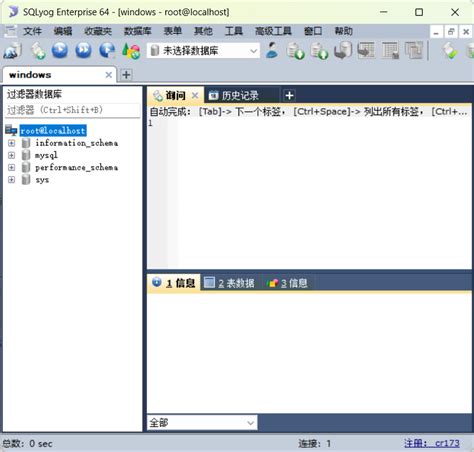Select sys database in the tree

click(x=42, y=180)
